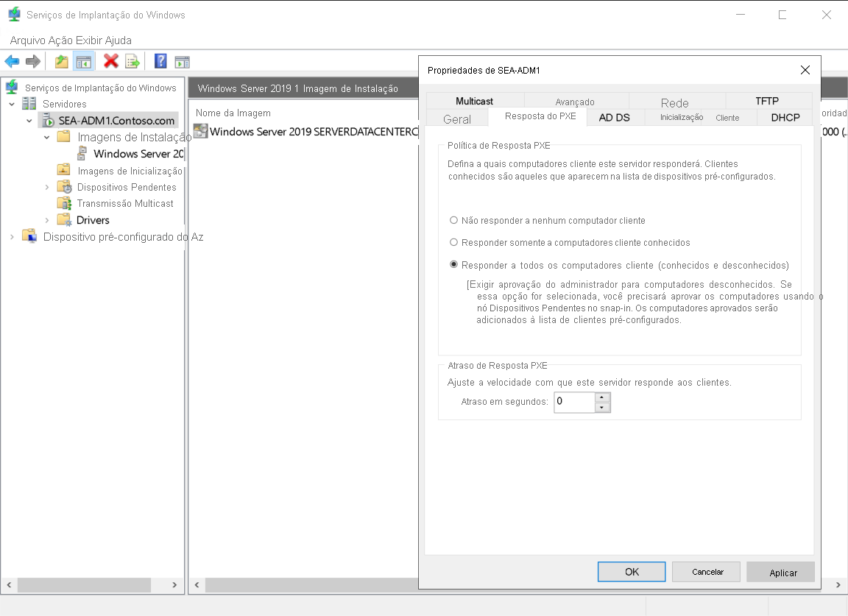Click the Aplicar button
848x616 pixels.
coord(780,572)
